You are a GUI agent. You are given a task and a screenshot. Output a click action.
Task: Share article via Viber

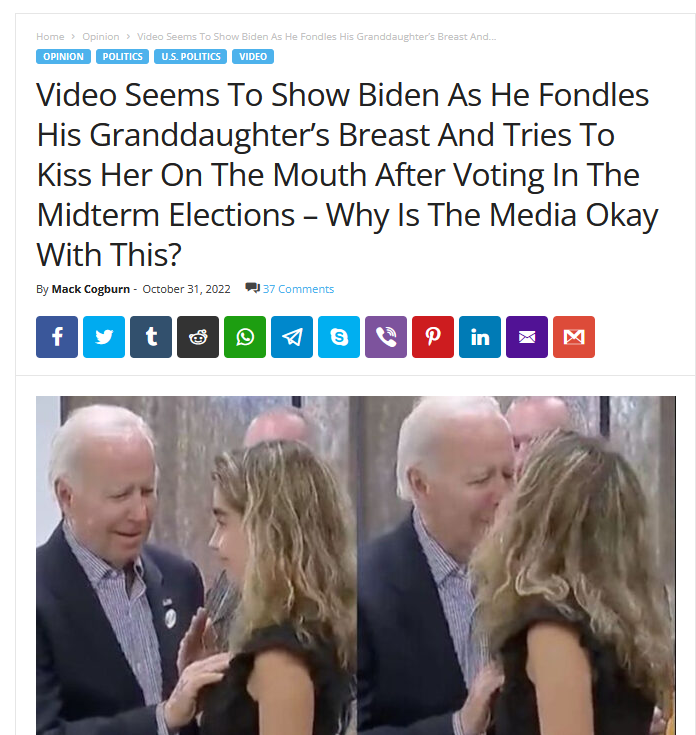click(x=386, y=337)
